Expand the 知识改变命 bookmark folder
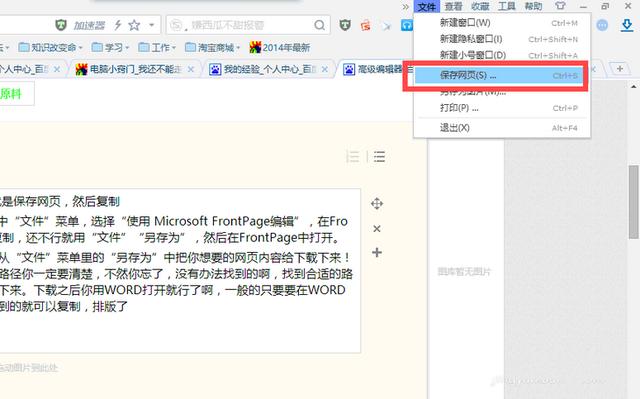640x399 pixels. pyautogui.click(x=50, y=48)
